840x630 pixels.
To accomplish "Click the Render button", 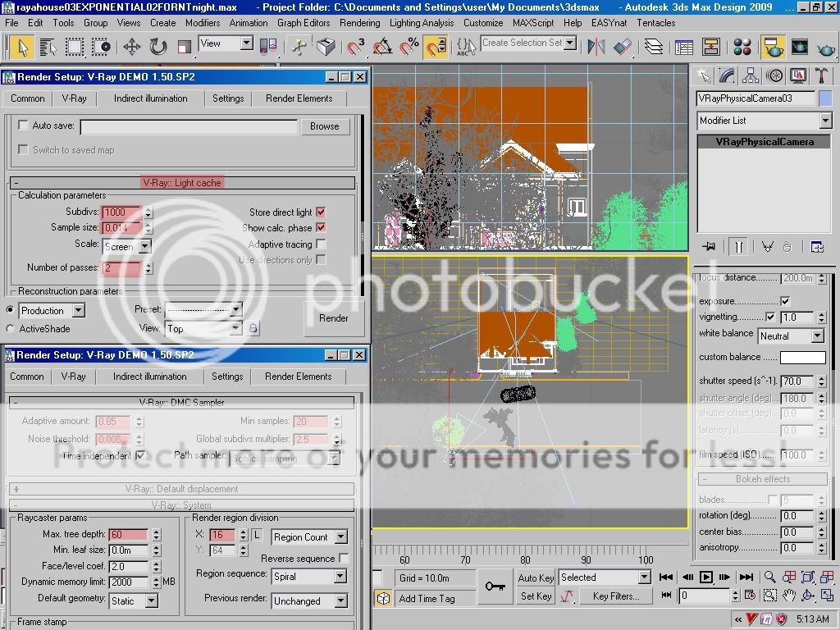I will [334, 318].
